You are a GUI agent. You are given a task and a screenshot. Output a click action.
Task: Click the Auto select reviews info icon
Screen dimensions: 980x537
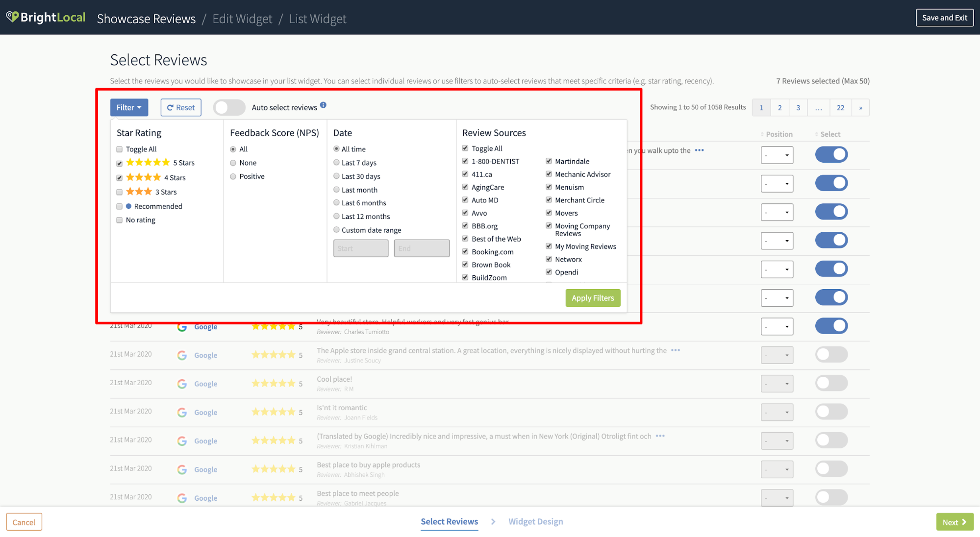point(323,105)
